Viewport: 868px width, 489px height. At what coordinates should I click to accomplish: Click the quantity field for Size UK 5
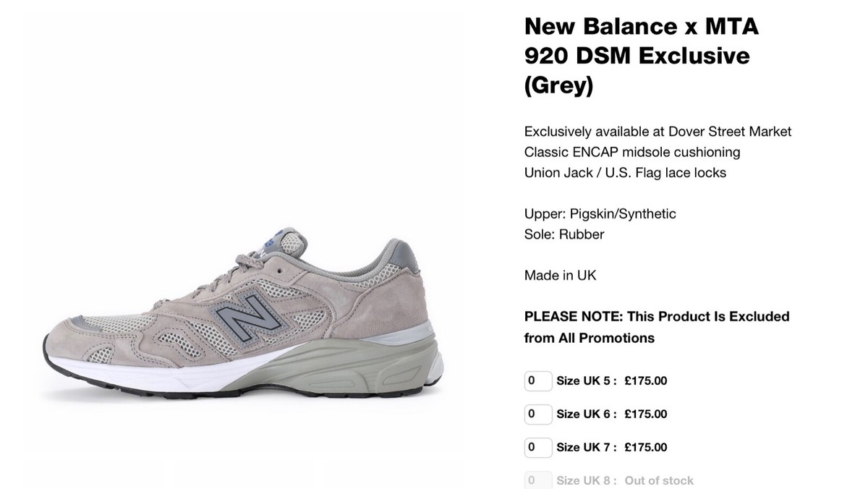tap(537, 380)
